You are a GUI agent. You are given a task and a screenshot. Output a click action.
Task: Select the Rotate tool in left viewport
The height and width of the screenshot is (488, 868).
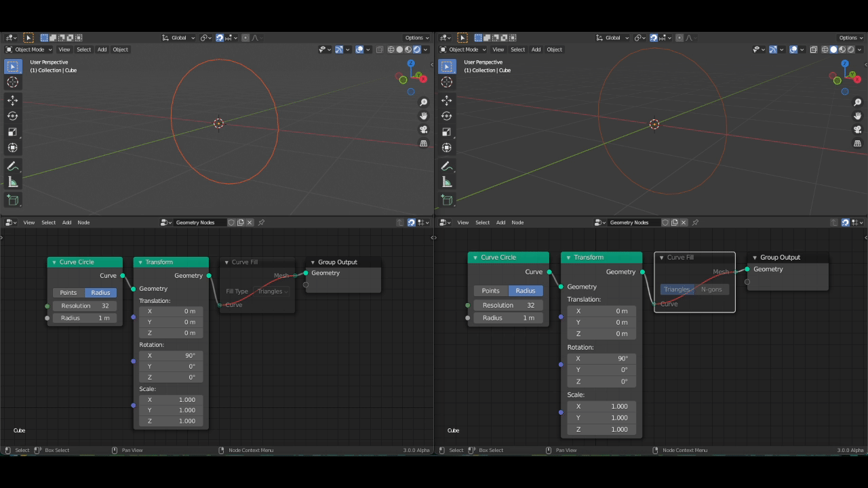(x=12, y=116)
